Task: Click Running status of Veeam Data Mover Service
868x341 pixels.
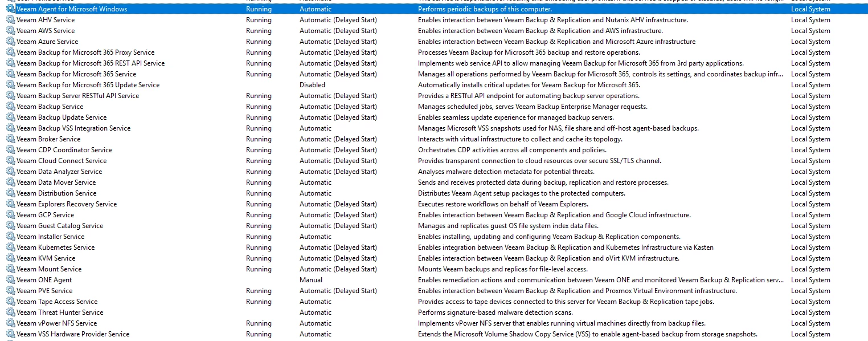Action: tap(259, 182)
